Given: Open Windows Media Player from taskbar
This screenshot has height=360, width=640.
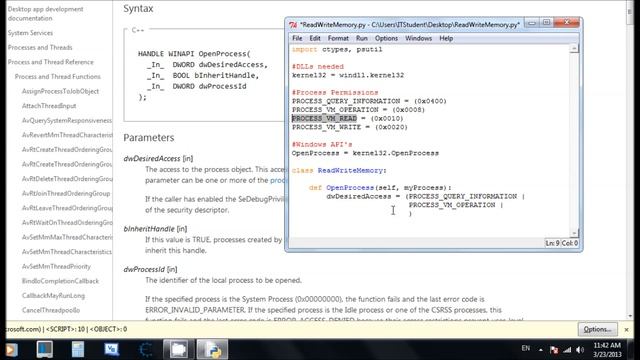Looking at the screenshot, I should coord(11,349).
